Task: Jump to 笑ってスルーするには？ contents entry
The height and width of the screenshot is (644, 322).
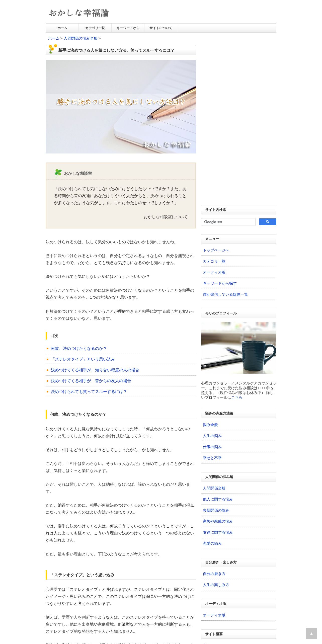Action: (x=89, y=392)
